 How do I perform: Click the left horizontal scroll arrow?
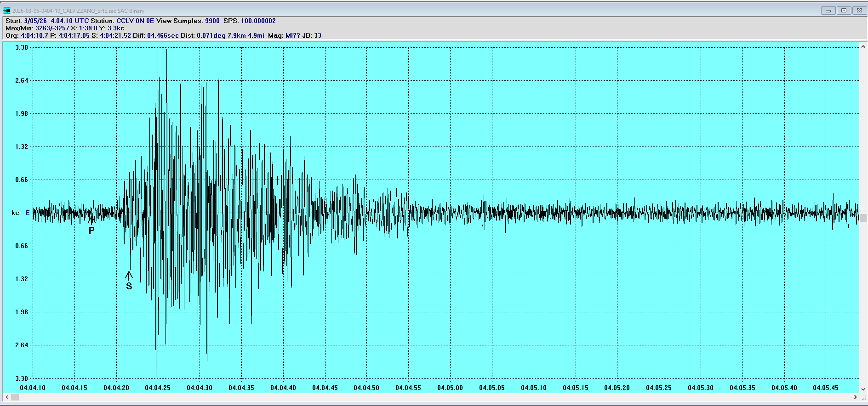click(7, 397)
